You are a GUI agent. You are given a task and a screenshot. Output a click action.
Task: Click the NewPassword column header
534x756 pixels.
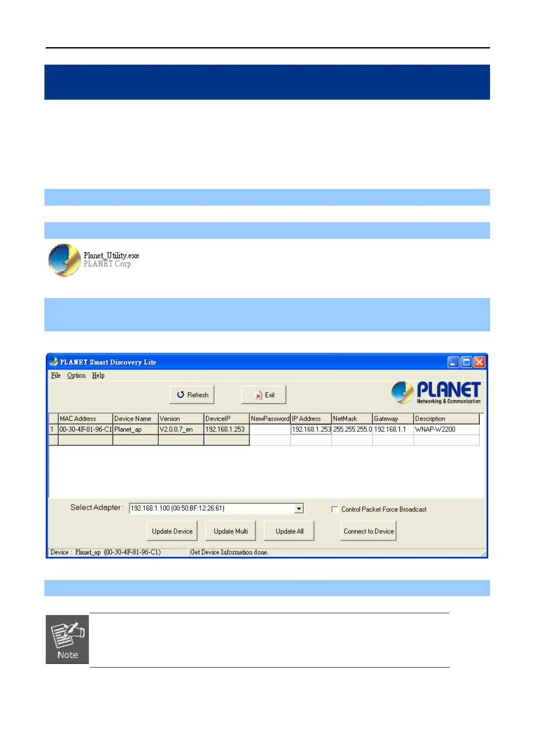tap(270, 418)
